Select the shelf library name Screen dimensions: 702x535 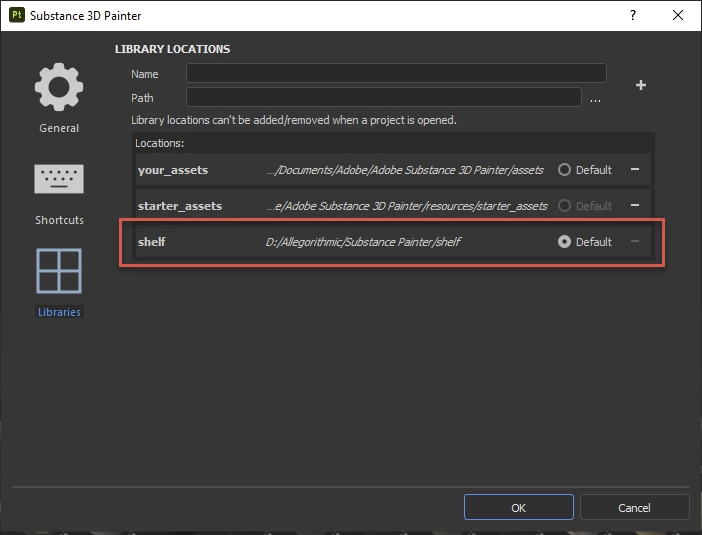tap(152, 242)
